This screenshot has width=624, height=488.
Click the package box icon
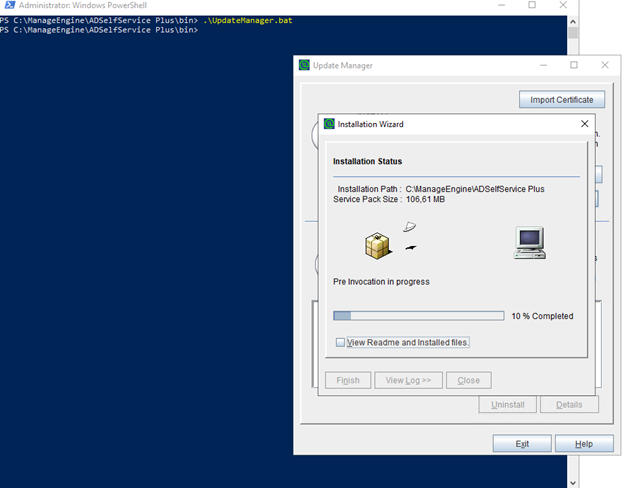point(378,246)
